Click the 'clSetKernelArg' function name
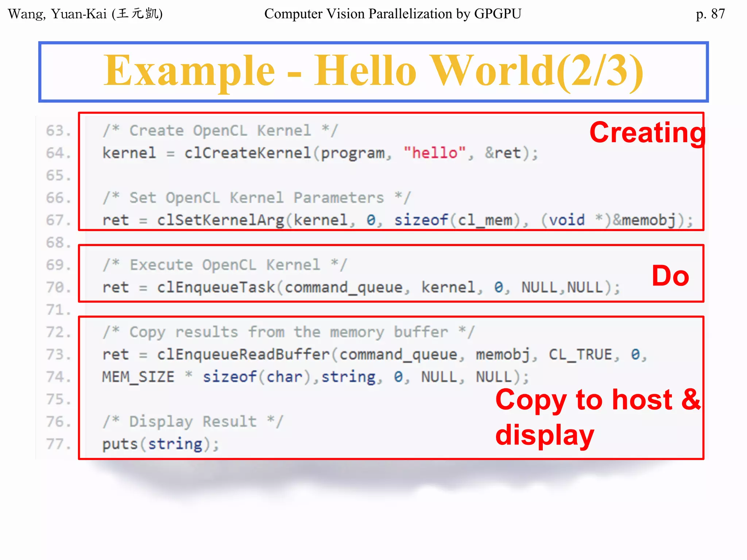Screen dimensions: 747x560 pos(221,220)
